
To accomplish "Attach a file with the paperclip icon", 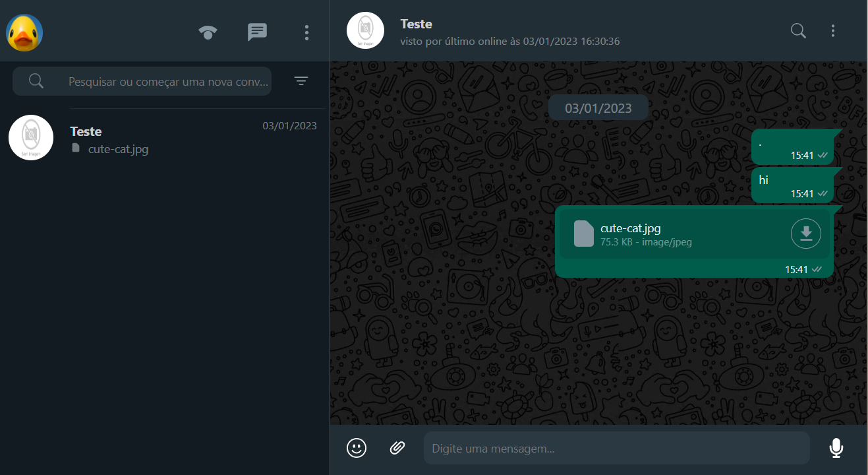I will click(x=397, y=448).
